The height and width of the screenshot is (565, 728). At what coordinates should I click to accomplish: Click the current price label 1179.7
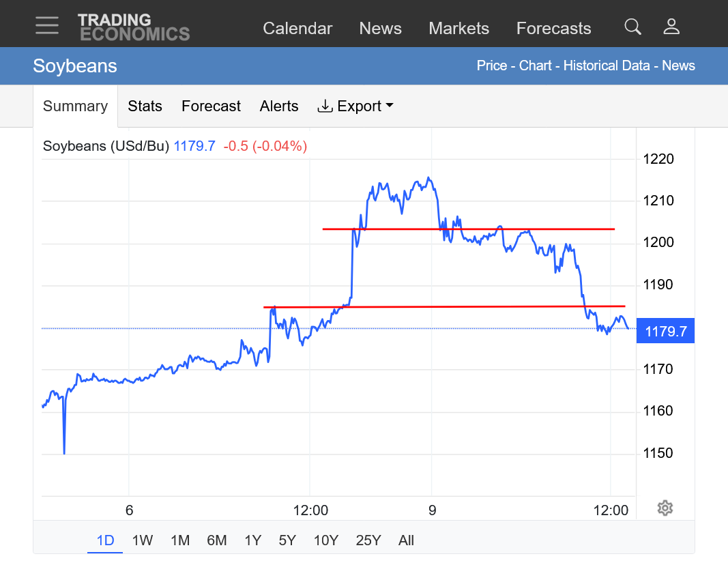pos(665,331)
